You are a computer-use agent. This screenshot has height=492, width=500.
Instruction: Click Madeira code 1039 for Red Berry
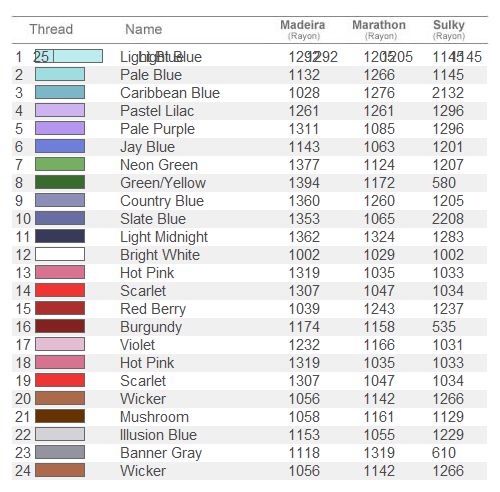click(304, 309)
